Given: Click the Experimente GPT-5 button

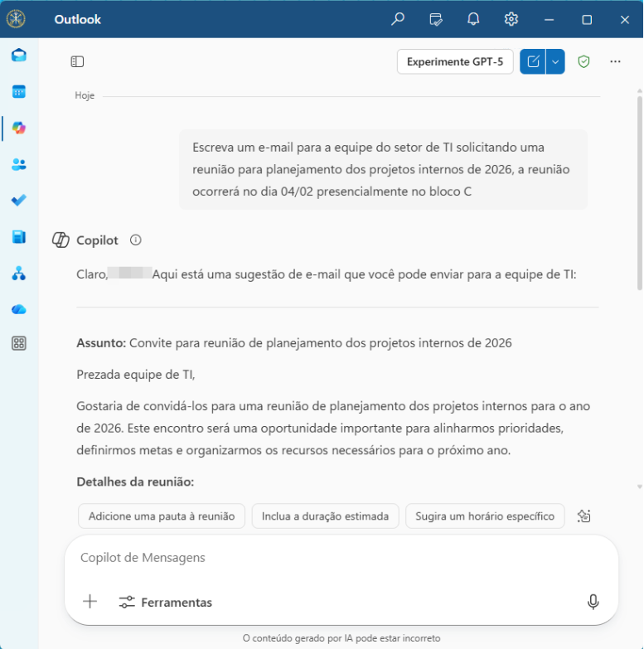Looking at the screenshot, I should (x=454, y=61).
